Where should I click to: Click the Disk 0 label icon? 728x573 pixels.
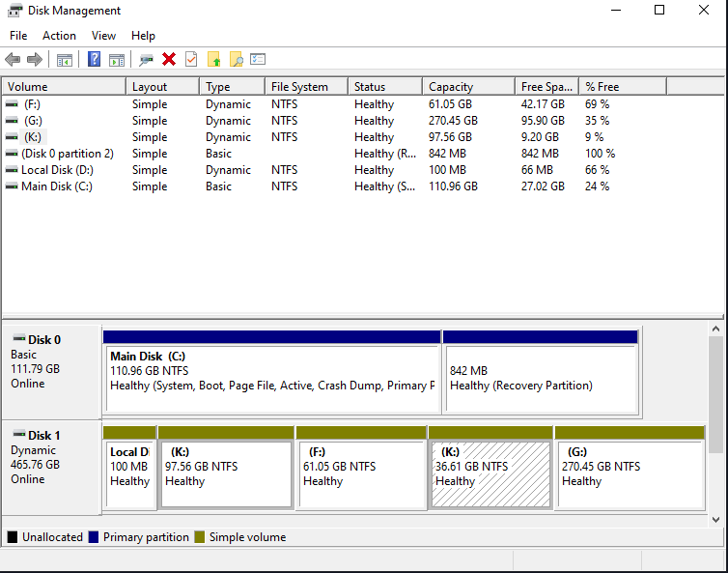(x=19, y=337)
